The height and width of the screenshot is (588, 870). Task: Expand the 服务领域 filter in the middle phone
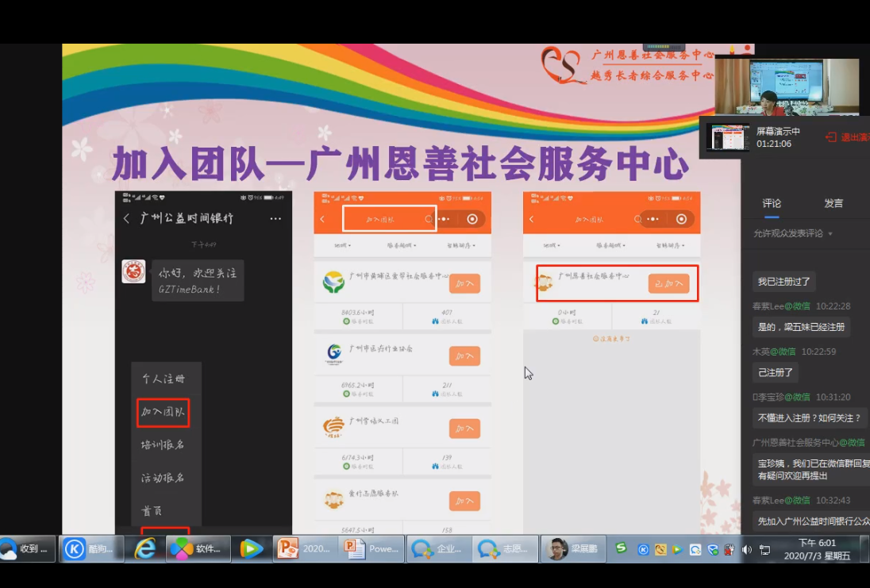click(401, 245)
